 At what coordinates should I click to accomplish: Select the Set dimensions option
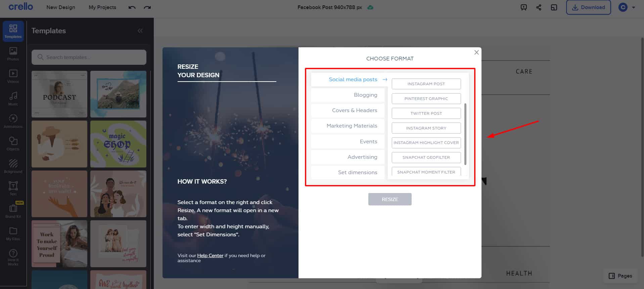(357, 172)
